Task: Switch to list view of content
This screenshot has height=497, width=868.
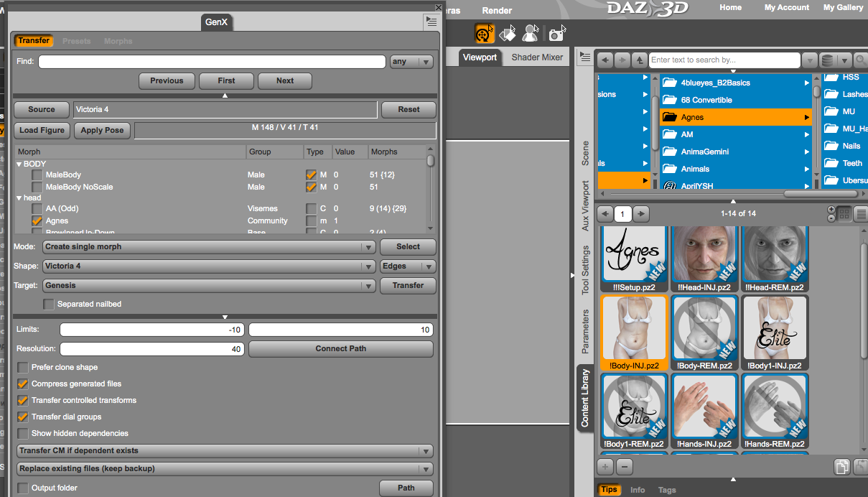Action: coord(860,213)
